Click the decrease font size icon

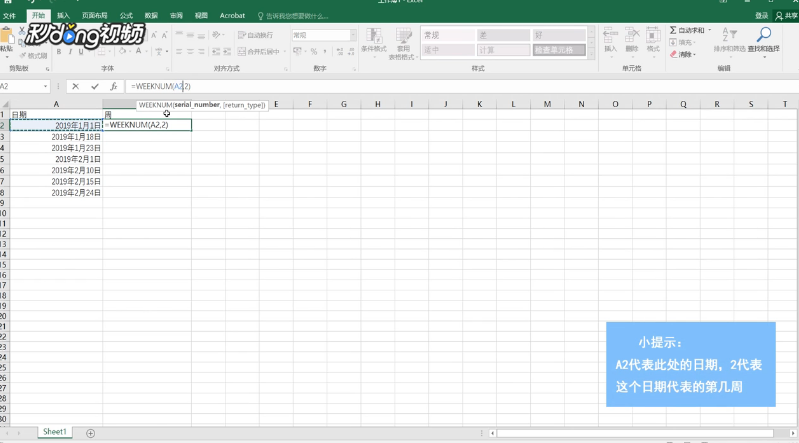(x=164, y=35)
